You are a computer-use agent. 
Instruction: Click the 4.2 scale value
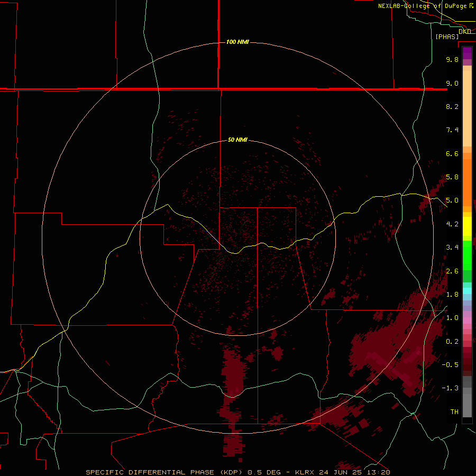click(x=452, y=224)
